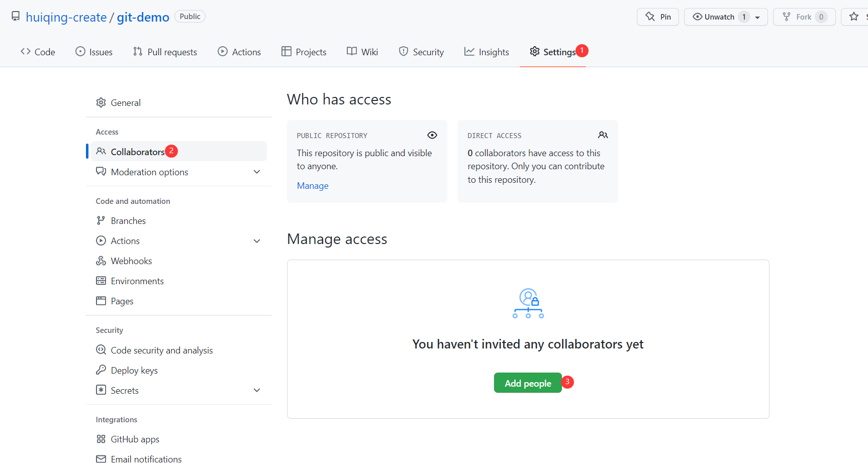868x470 pixels.
Task: Open the Wiki tab
Action: tap(362, 52)
